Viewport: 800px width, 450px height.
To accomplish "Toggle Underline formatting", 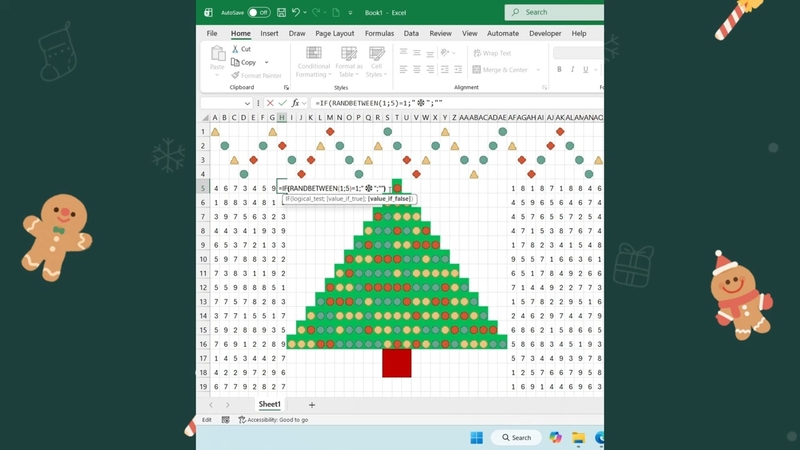I will [586, 69].
